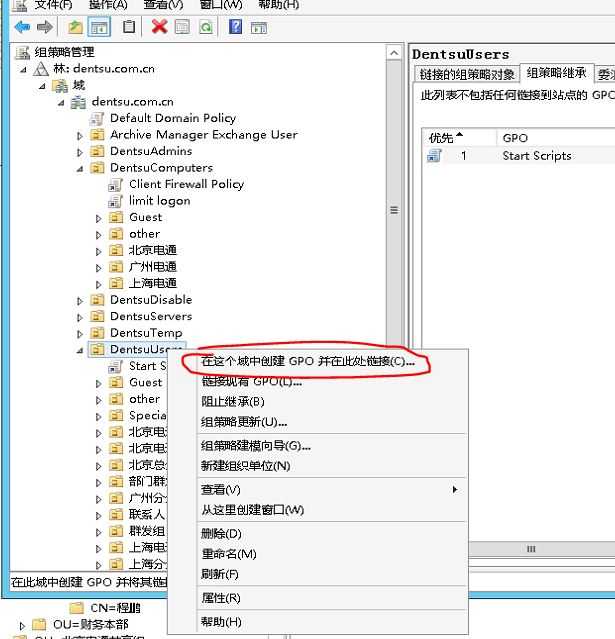Expand 上海电通 under DentsuComputers
This screenshot has width=615, height=639.
[99, 284]
